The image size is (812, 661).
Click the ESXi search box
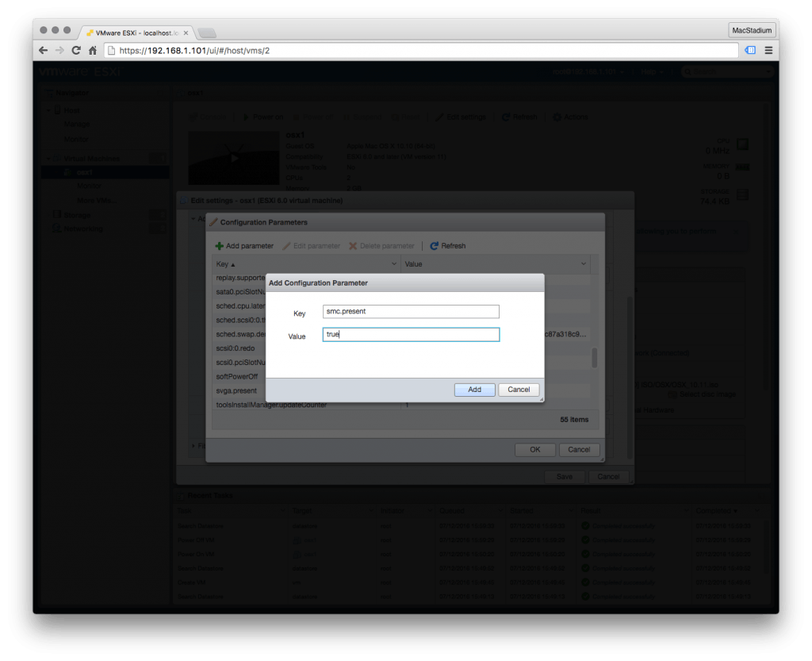point(727,71)
